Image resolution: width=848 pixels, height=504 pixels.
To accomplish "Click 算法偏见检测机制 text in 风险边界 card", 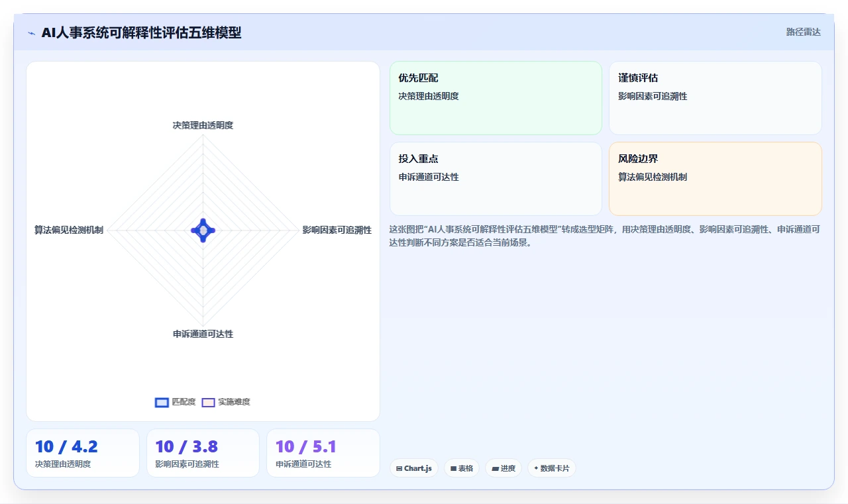I will point(653,177).
